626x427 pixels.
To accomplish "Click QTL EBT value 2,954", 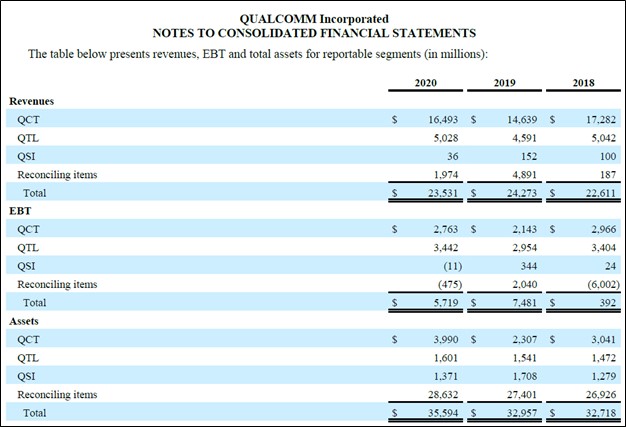I will (525, 248).
